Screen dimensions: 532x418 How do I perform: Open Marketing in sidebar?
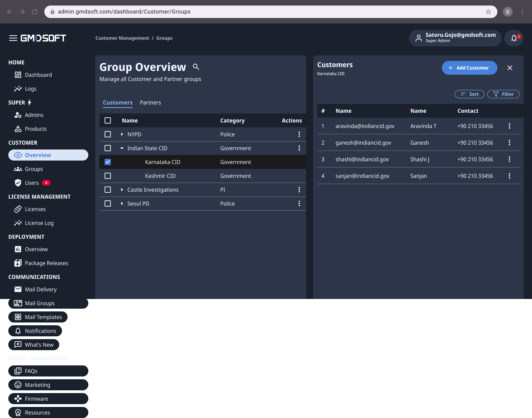pos(48,385)
